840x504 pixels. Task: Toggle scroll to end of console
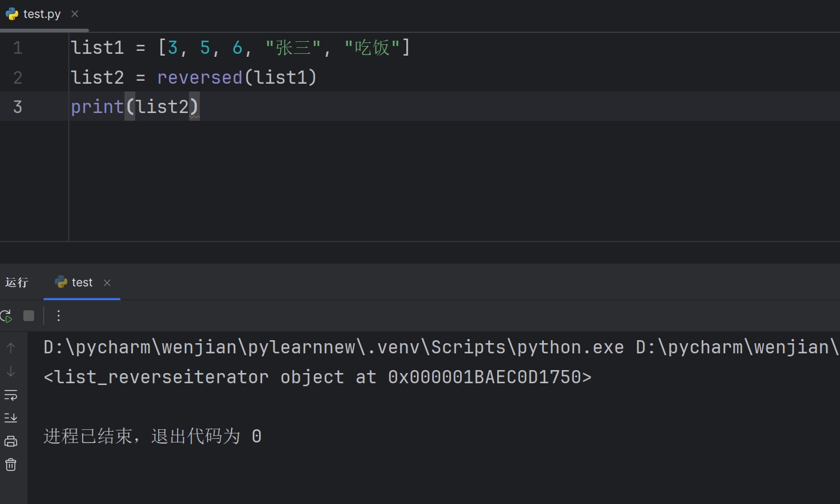[x=11, y=418]
